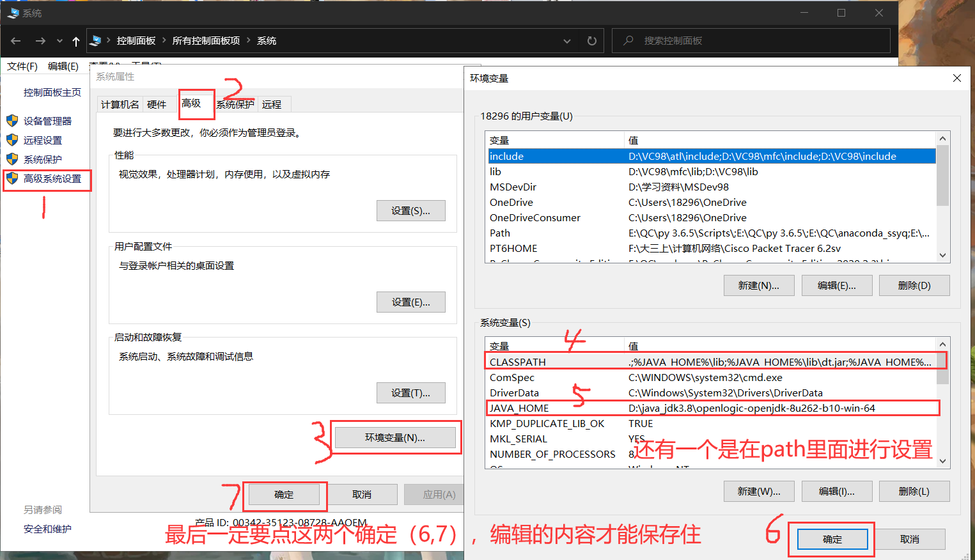Confirm environment variables with 确定
This screenshot has height=560, width=975.
pyautogui.click(x=832, y=539)
